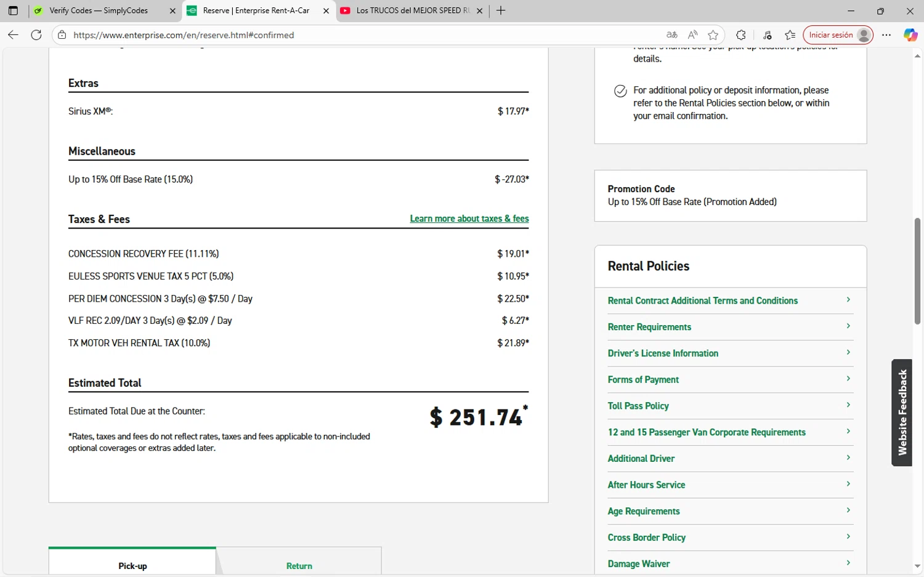
Task: Add this page to favorites with star icon
Action: [x=713, y=35]
